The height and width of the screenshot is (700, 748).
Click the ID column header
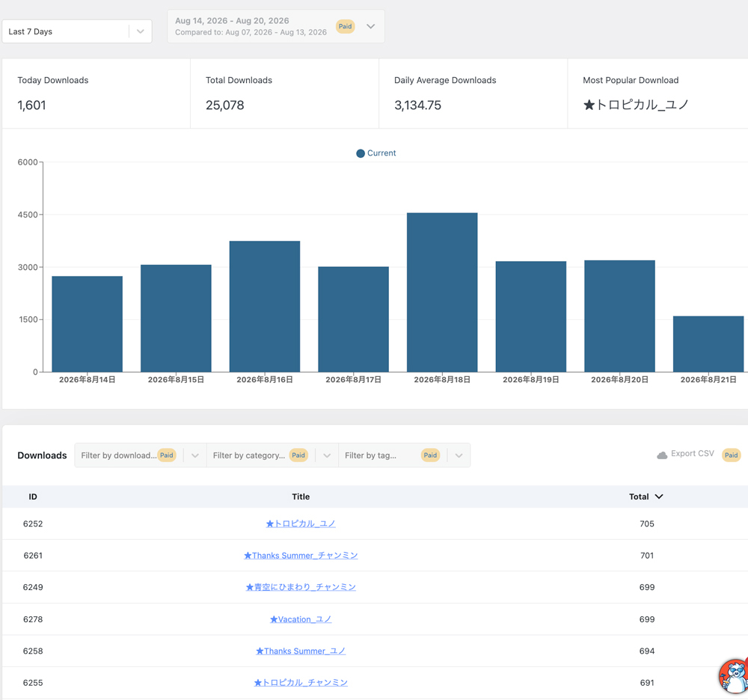(x=33, y=497)
